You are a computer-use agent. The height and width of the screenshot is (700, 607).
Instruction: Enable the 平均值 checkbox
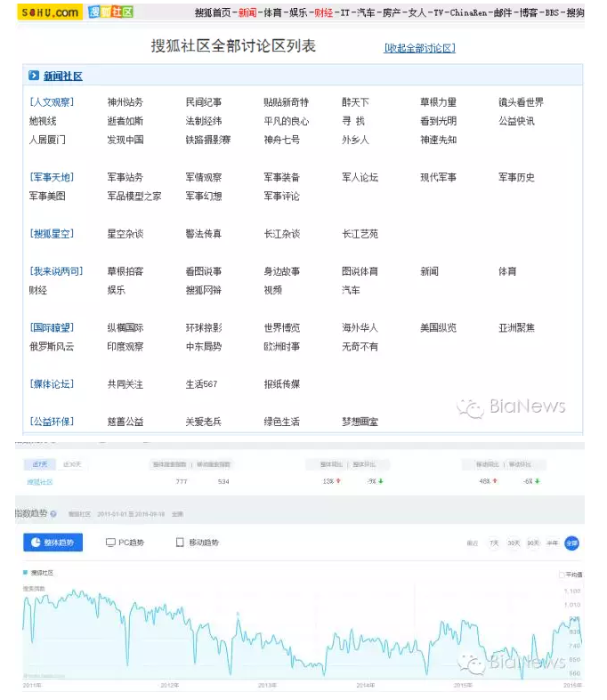(561, 575)
